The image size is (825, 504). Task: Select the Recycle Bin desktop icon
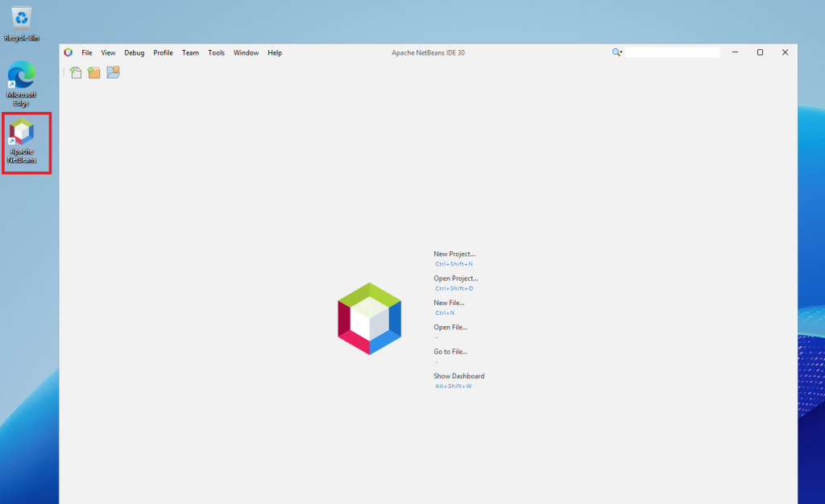(x=22, y=24)
